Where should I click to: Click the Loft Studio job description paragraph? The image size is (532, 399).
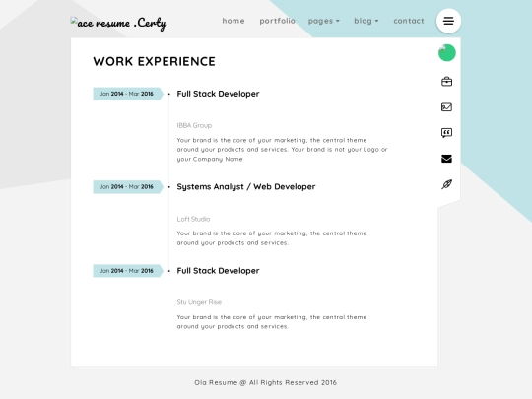272,238
